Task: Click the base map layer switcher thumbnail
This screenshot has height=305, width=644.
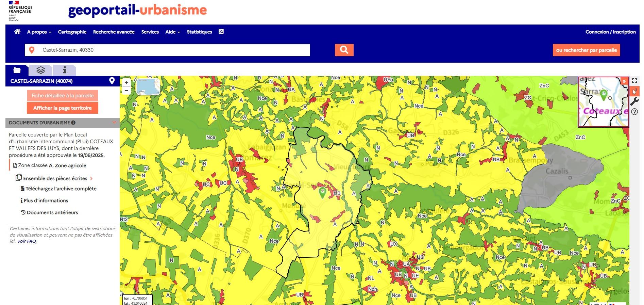Action: pos(148,87)
